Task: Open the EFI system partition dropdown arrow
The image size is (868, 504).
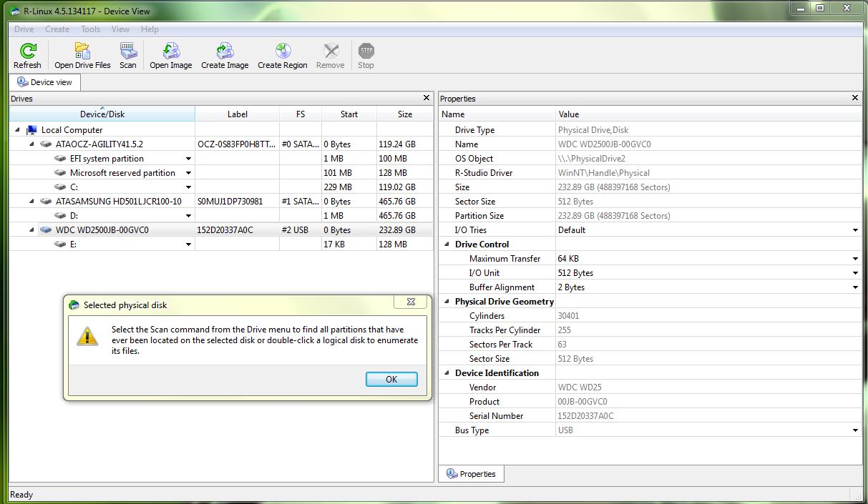Action: coord(189,159)
